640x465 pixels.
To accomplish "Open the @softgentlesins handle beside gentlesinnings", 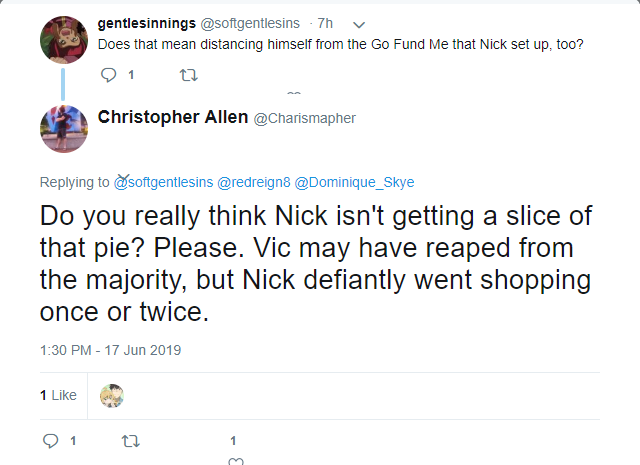I will click(x=250, y=24).
